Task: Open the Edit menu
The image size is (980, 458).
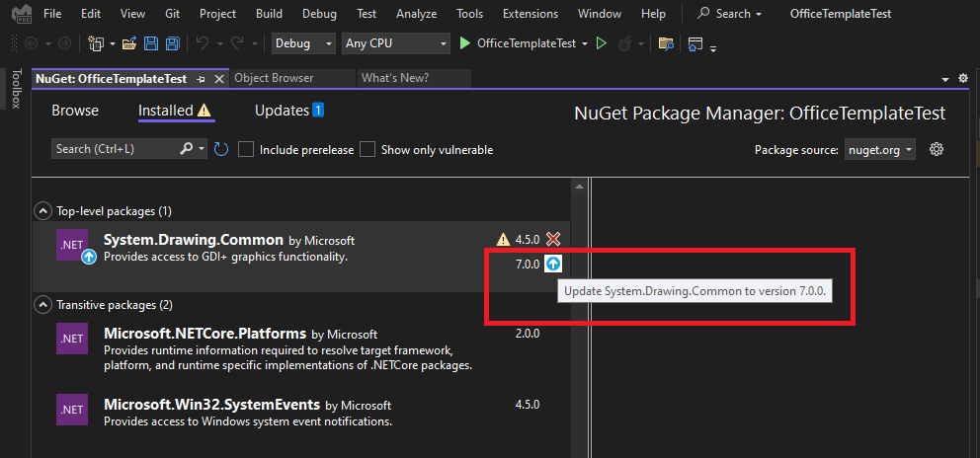Action: click(x=91, y=13)
